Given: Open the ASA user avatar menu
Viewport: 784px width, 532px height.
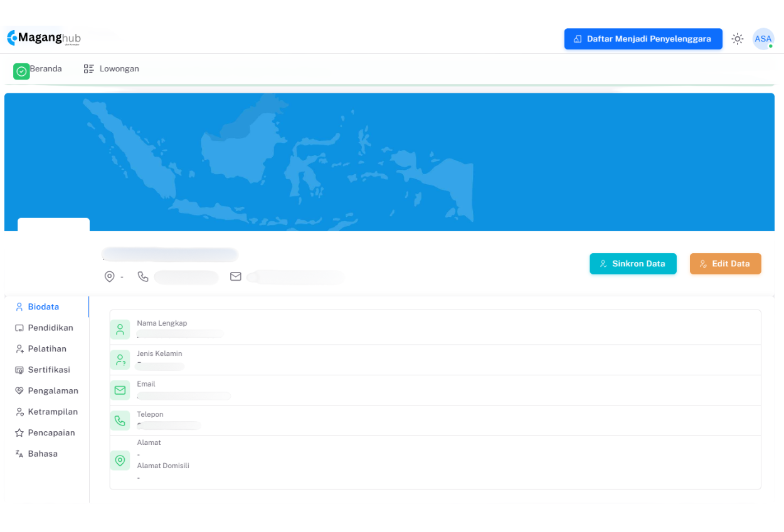Looking at the screenshot, I should [x=763, y=39].
